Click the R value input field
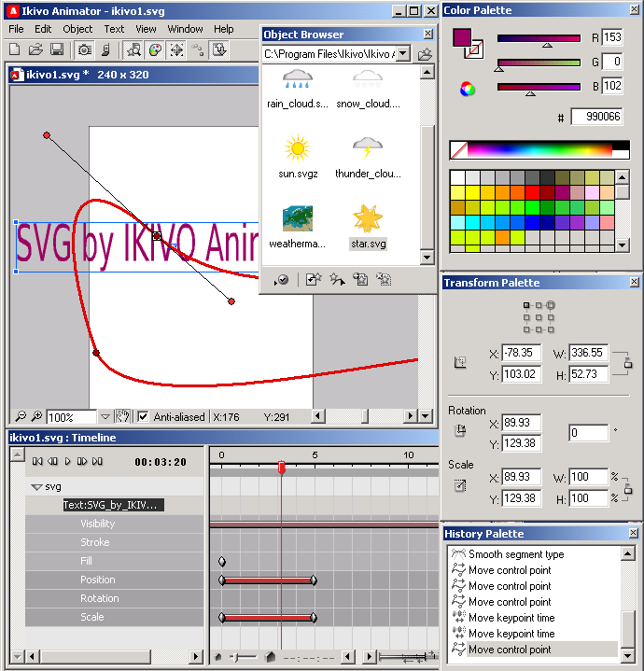Image resolution: width=644 pixels, height=671 pixels. click(612, 37)
